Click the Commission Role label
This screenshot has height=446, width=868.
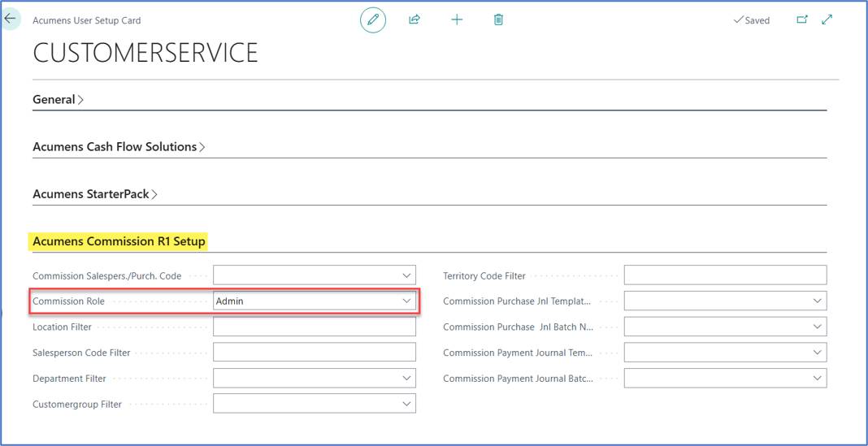click(68, 301)
